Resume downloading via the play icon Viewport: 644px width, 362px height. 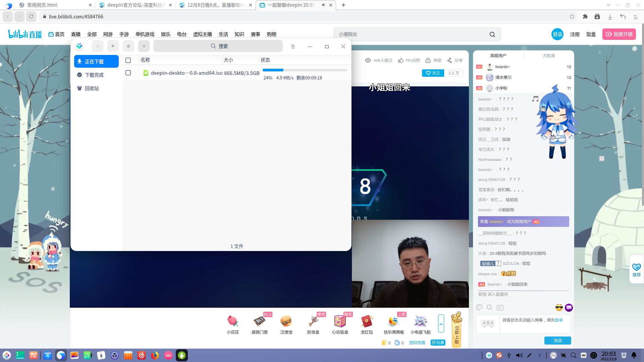(x=113, y=46)
